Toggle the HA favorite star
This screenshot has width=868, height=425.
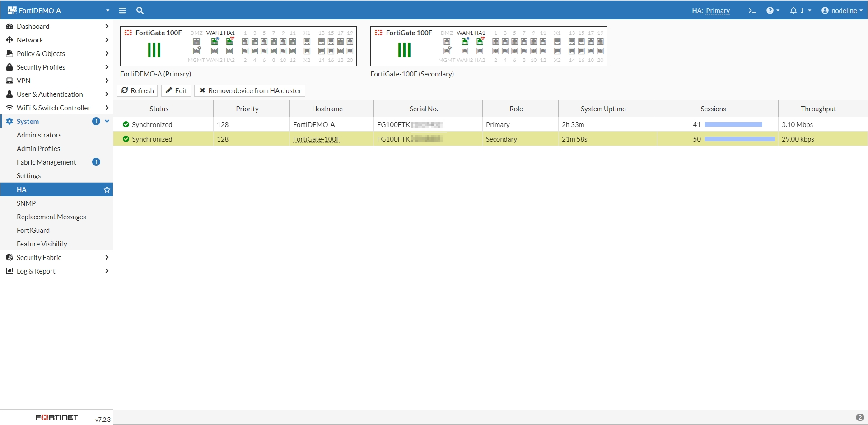[x=107, y=189]
